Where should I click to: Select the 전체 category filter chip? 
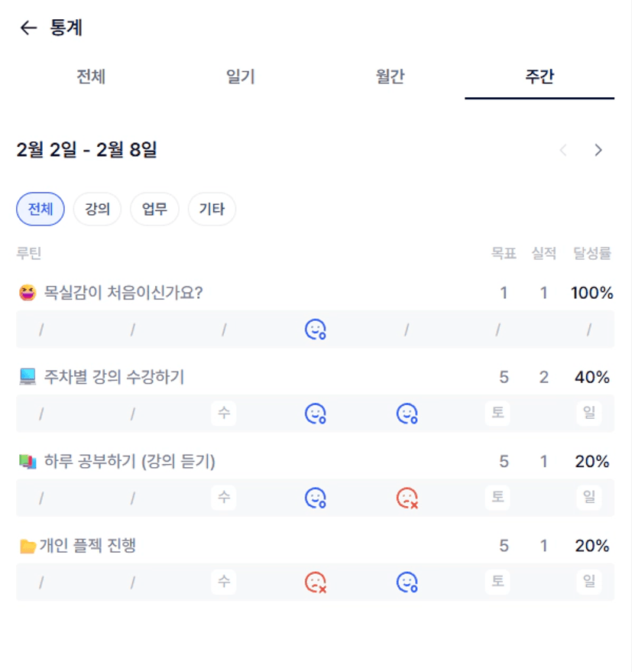tap(41, 209)
